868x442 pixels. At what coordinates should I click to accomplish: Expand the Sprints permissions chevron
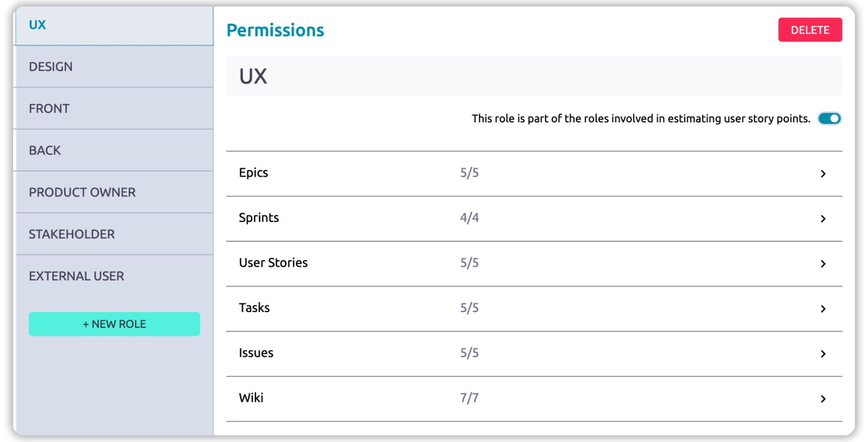tap(822, 218)
